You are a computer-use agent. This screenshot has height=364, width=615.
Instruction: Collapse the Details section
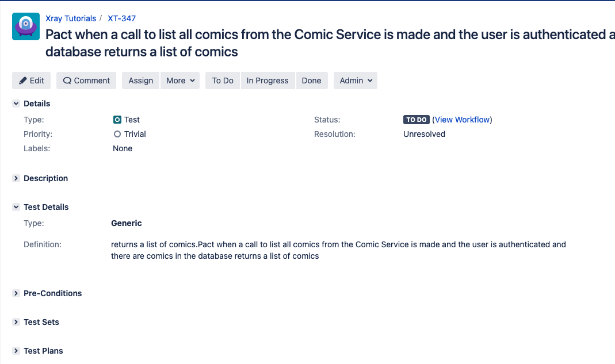[x=16, y=104]
